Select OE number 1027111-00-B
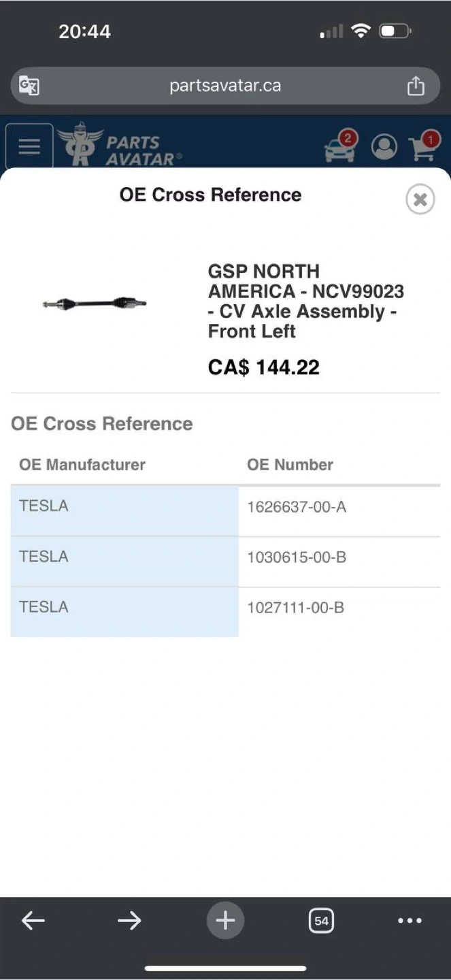The image size is (451, 980). (x=295, y=608)
